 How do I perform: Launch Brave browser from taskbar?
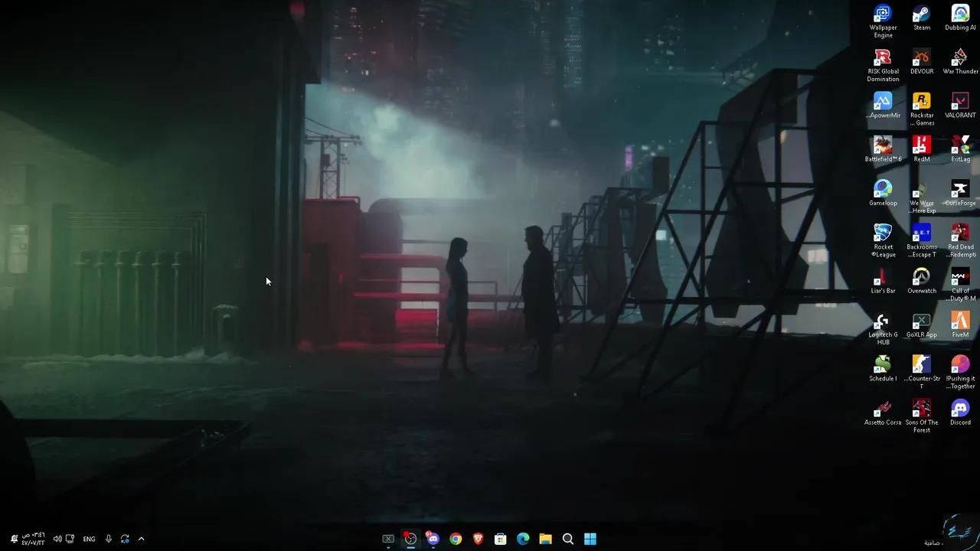[478, 539]
